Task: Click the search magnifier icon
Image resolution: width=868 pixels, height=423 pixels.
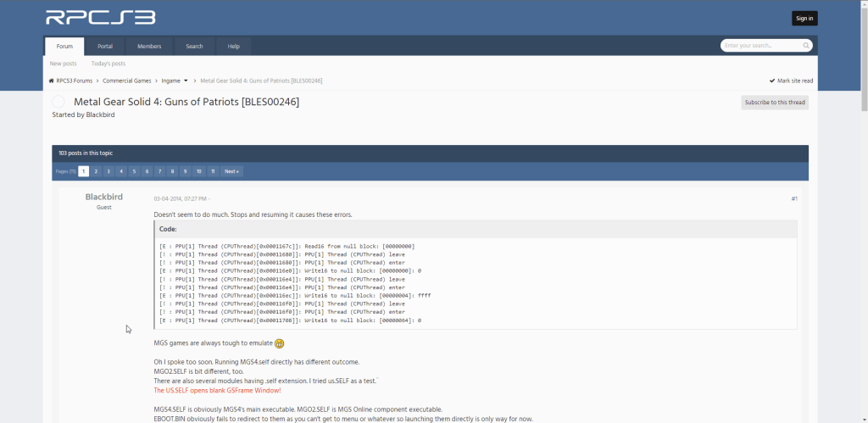Action: pos(806,46)
